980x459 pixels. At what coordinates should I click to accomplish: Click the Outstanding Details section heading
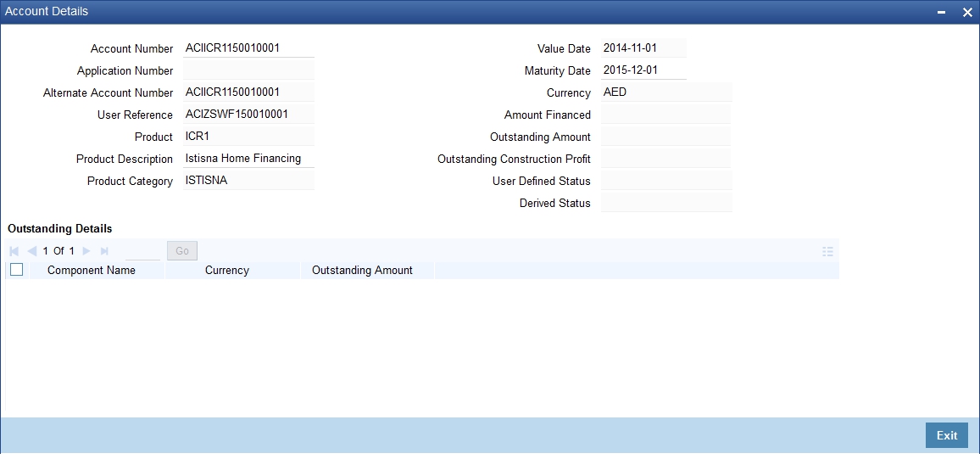60,228
